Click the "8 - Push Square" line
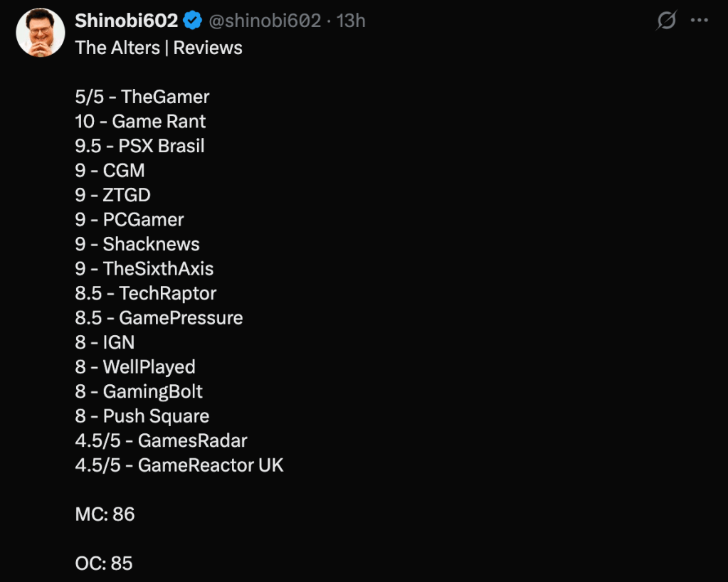Screen dimensions: 728x582 click(x=142, y=416)
